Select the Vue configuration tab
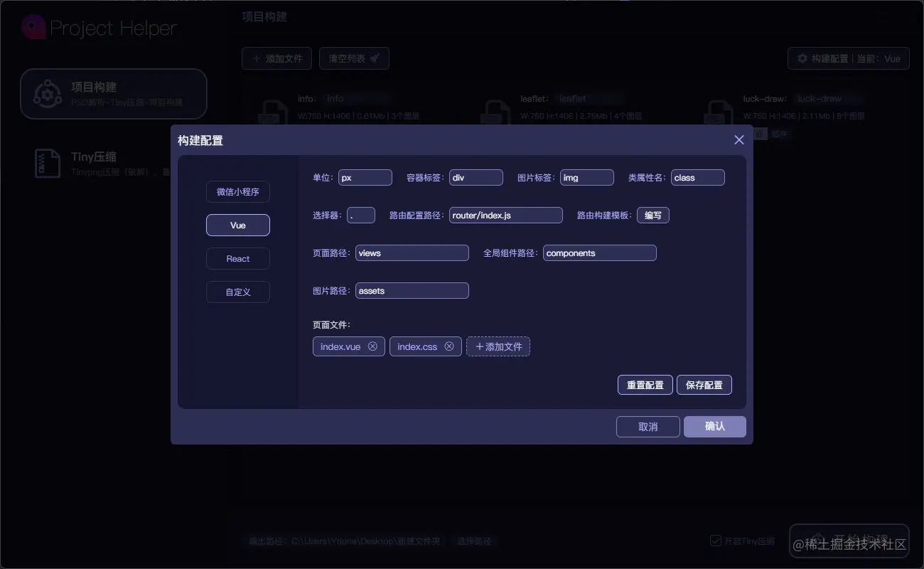This screenshot has width=924, height=569. [x=238, y=225]
